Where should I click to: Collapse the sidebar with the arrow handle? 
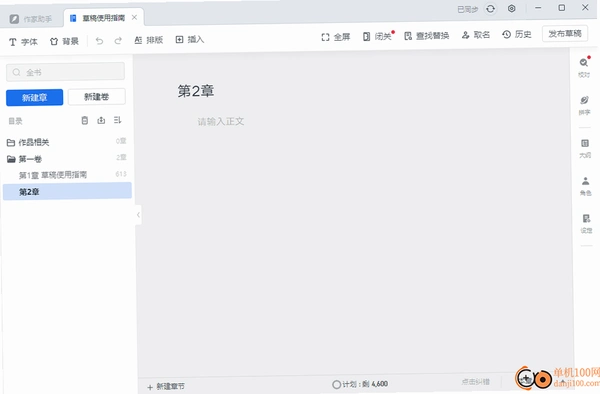pyautogui.click(x=138, y=215)
